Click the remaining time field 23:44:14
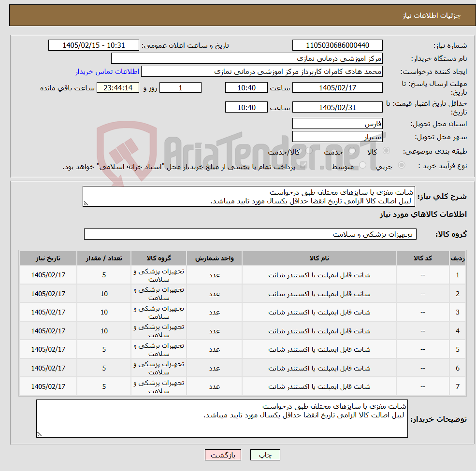The height and width of the screenshot is (471, 476). click(118, 88)
